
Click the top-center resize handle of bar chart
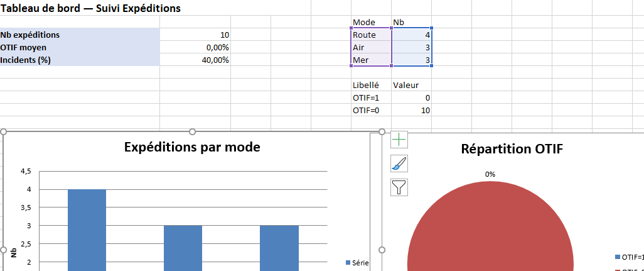pyautogui.click(x=193, y=132)
